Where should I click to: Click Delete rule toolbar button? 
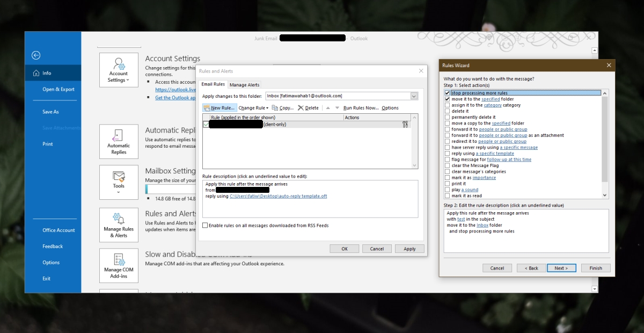[x=308, y=108]
